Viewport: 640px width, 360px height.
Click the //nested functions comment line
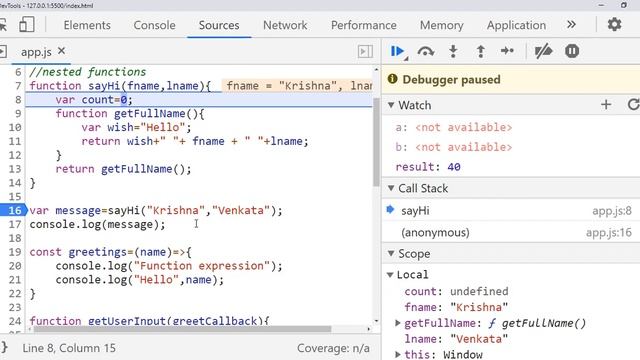[x=88, y=72]
